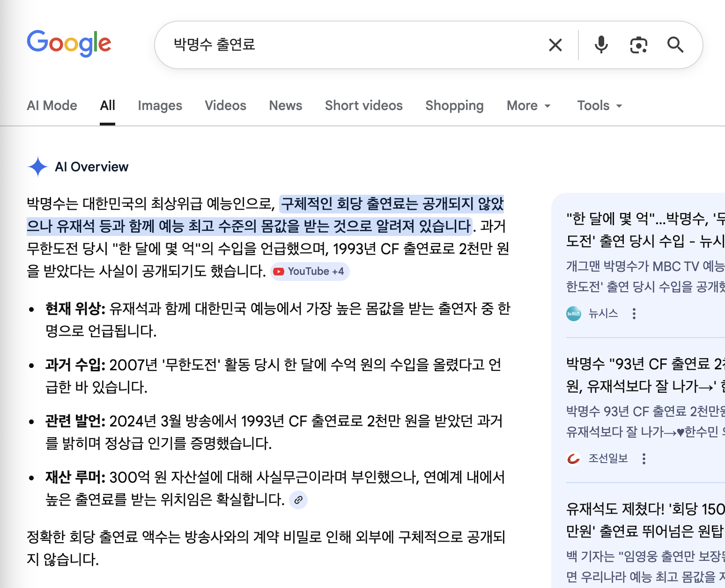The image size is (725, 588).
Task: Open three-dot menu next to 뉴시스
Action: (634, 314)
